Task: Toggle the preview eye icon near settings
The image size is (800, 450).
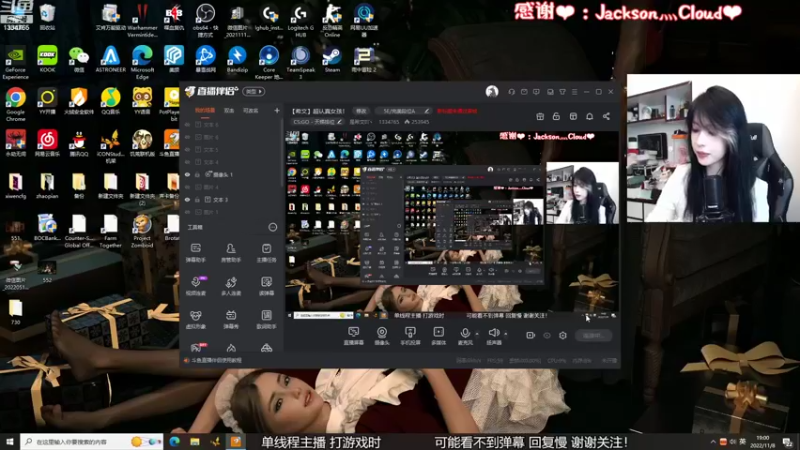Action: (x=547, y=335)
